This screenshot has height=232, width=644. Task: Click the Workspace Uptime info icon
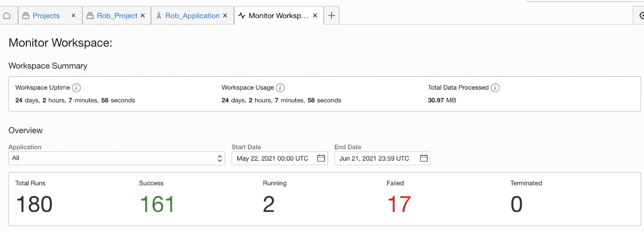point(76,88)
